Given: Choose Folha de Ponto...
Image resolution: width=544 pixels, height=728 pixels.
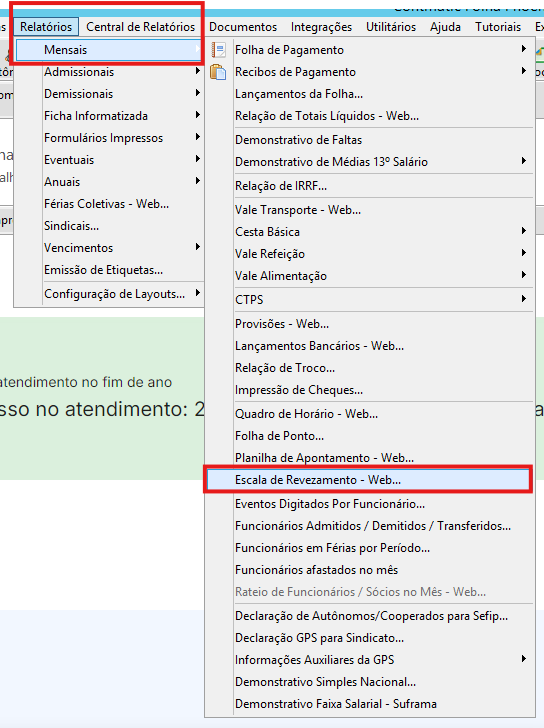Looking at the screenshot, I should 370,436.
